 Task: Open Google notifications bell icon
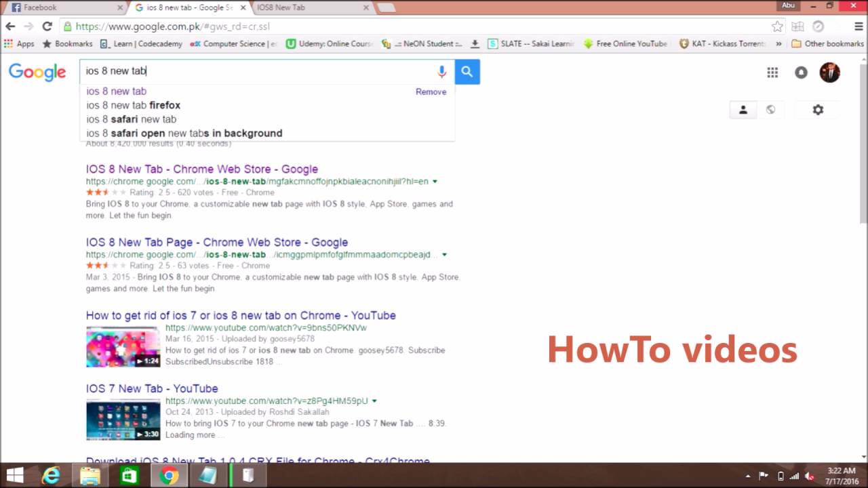(x=801, y=73)
